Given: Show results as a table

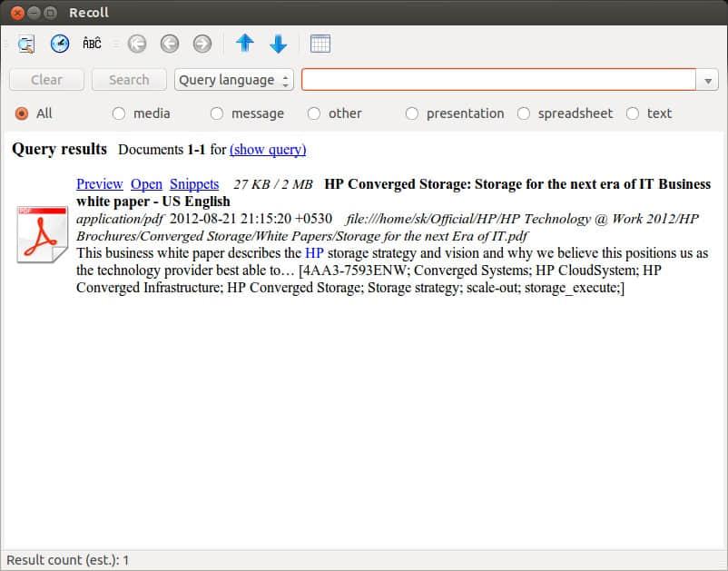Looking at the screenshot, I should tap(320, 44).
